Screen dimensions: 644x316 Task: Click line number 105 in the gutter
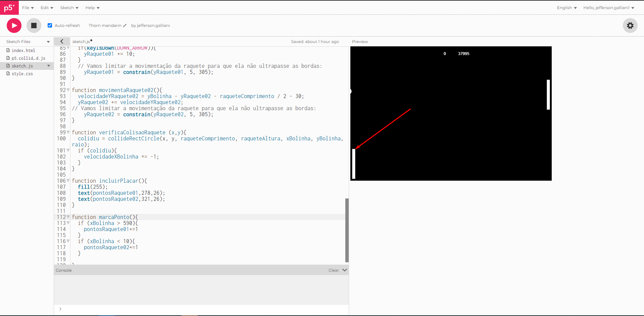[61, 175]
